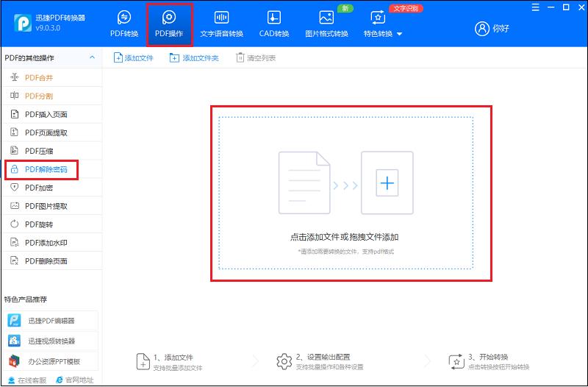Image resolution: width=588 pixels, height=387 pixels.
Task: Click the 设置输出配置 gear icon
Action: 284,361
